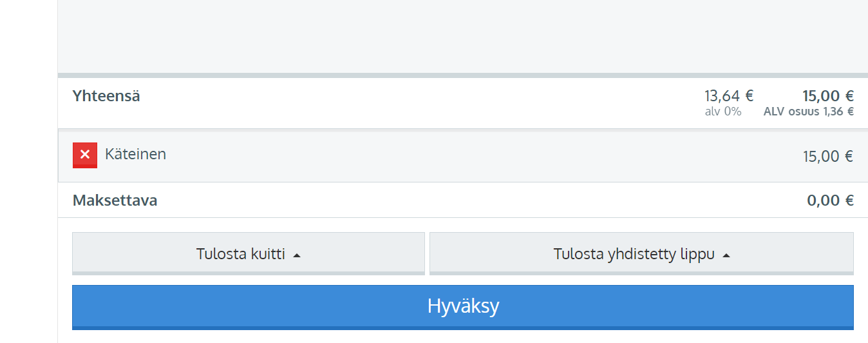
Task: Click the Yhteensä heading
Action: [106, 96]
